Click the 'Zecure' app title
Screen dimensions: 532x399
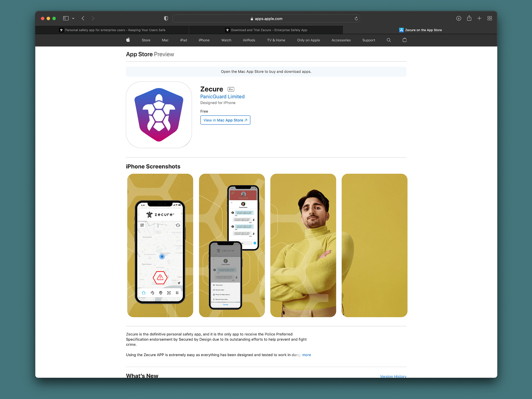tap(212, 89)
